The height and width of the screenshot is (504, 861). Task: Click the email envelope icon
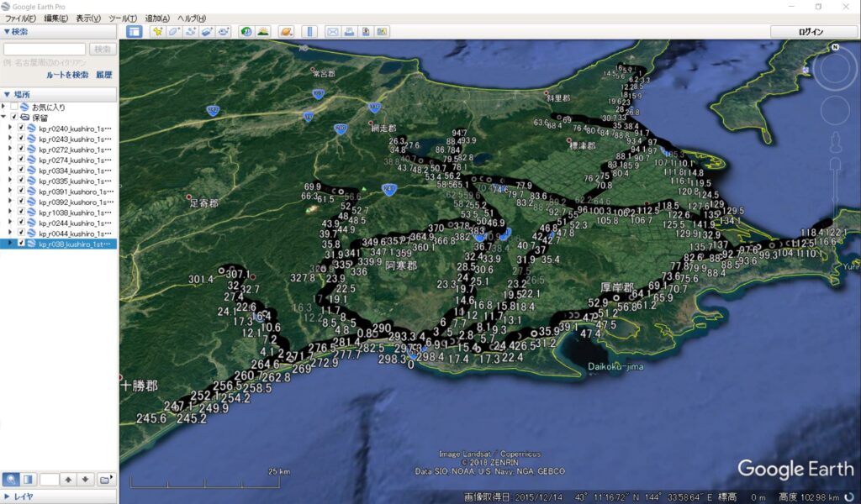pyautogui.click(x=332, y=32)
